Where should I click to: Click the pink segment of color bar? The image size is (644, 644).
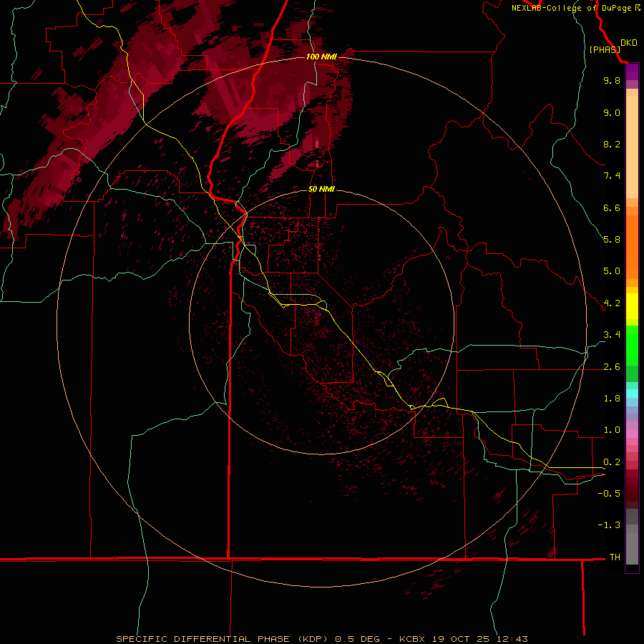[632, 434]
